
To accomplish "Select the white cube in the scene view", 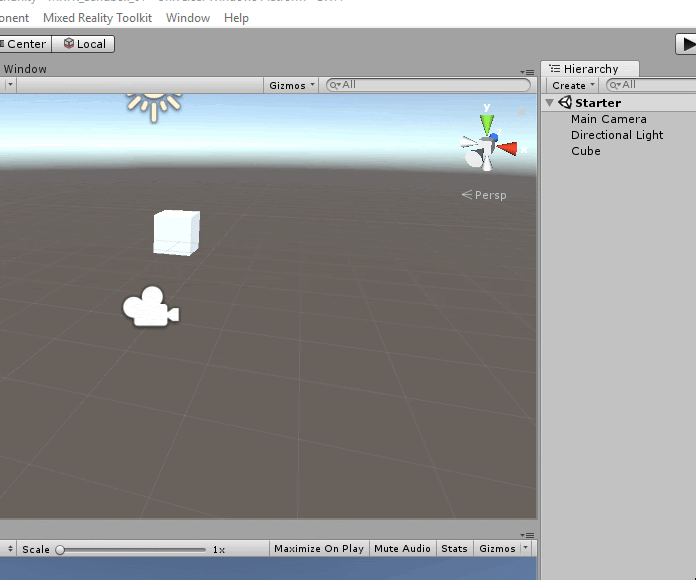I will [x=176, y=233].
